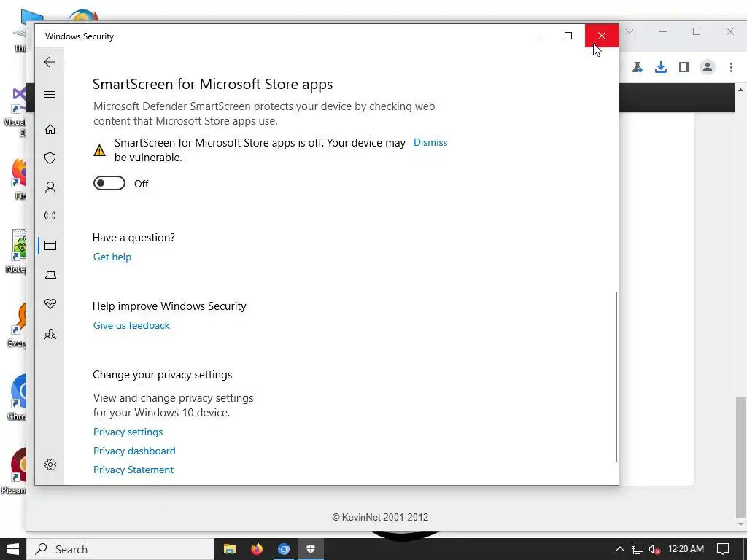The height and width of the screenshot is (560, 747).
Task: Click Chrome scrollbar up arrow
Action: point(740,90)
